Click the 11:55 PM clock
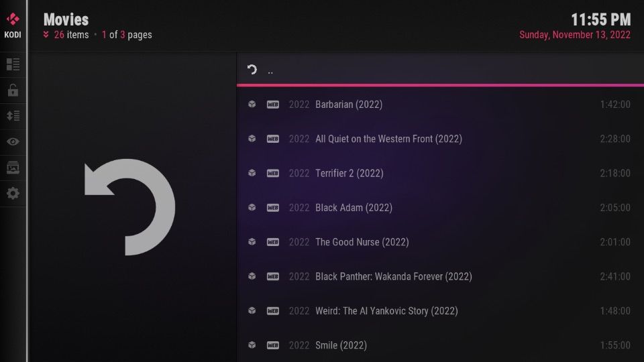Viewport: 644px width, 362px height. tap(600, 19)
